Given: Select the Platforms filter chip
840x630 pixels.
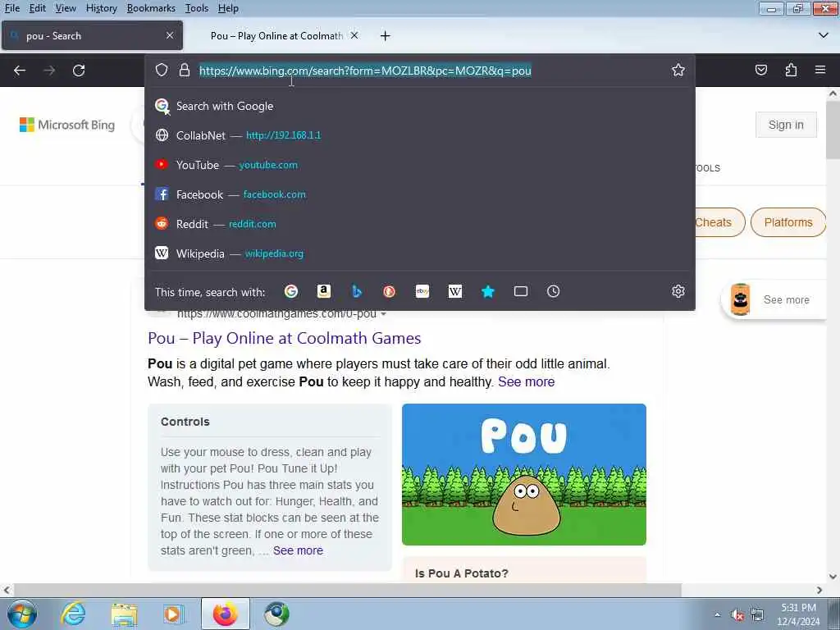Looking at the screenshot, I should point(788,222).
